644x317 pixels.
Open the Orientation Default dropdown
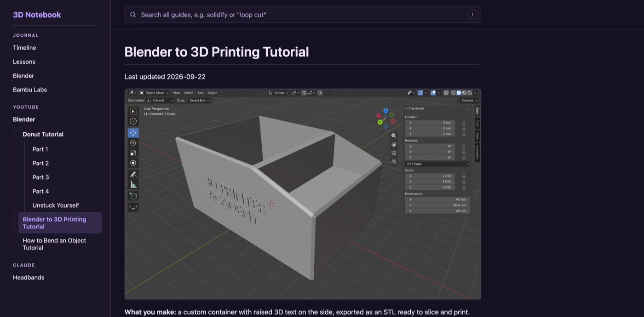point(160,100)
